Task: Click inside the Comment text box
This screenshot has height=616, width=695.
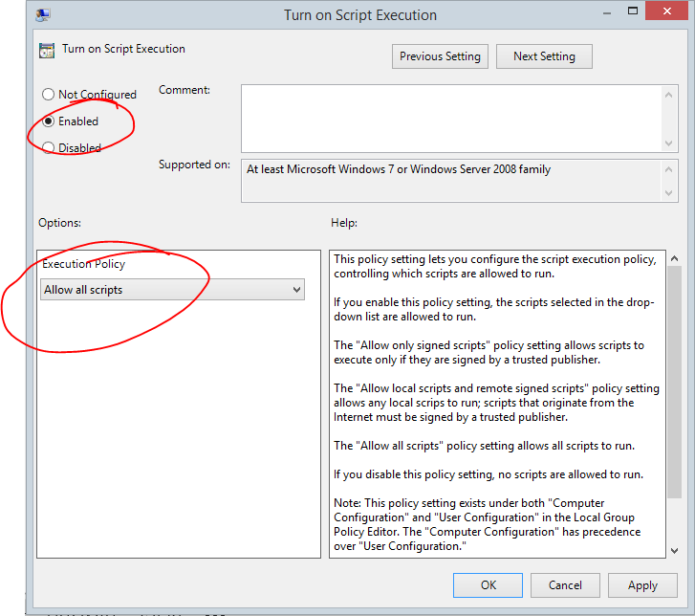Action: [x=449, y=117]
